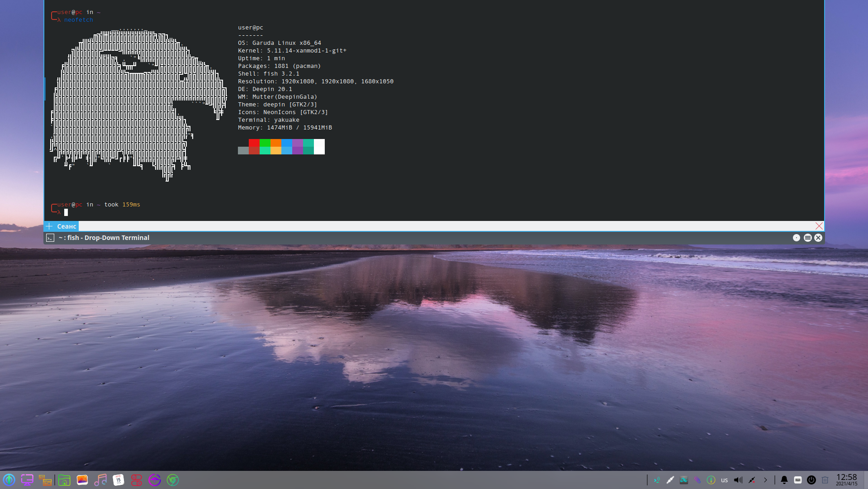Expand the hidden tray icons arrow
The image size is (868, 489).
(765, 480)
